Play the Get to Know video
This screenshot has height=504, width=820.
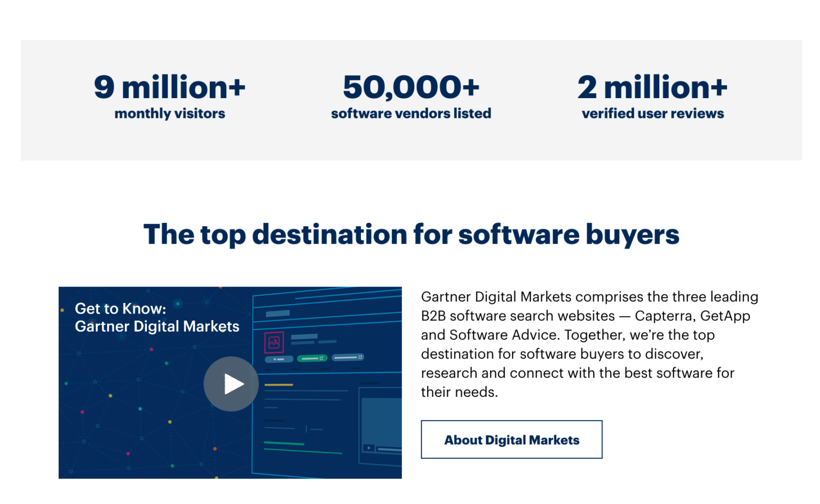coord(231,384)
